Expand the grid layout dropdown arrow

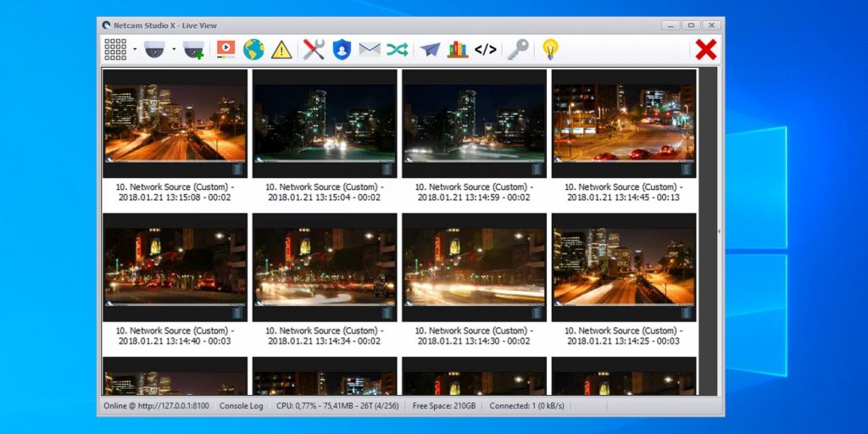coord(135,49)
